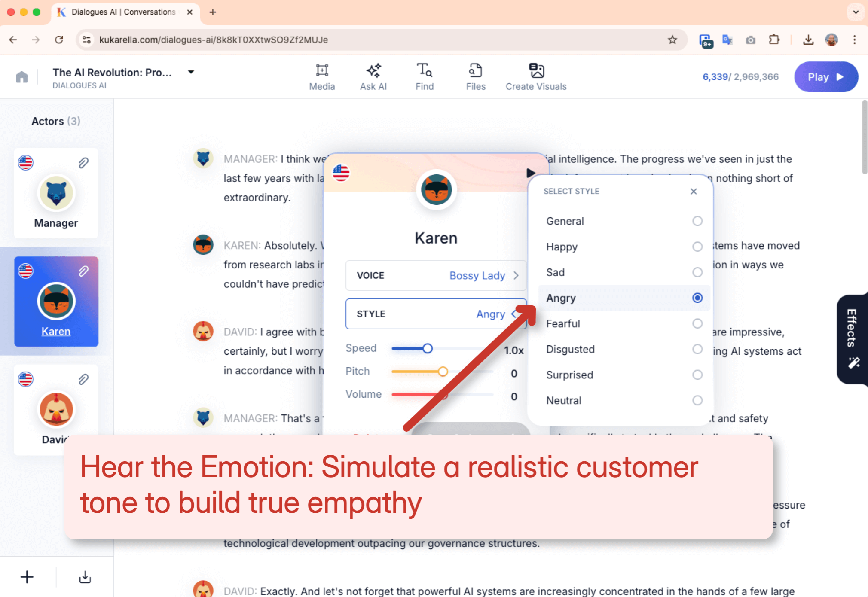The height and width of the screenshot is (597, 868).
Task: Click the download icon in actors panel
Action: (85, 577)
